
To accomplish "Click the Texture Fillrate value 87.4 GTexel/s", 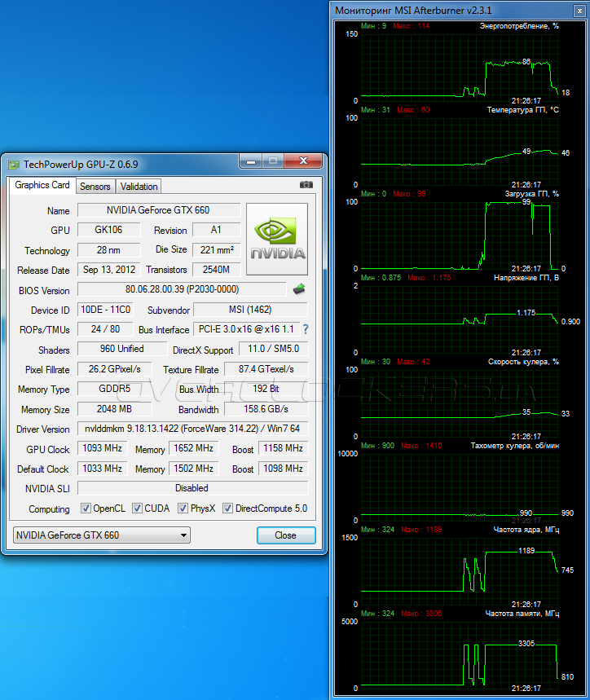I will pos(266,369).
